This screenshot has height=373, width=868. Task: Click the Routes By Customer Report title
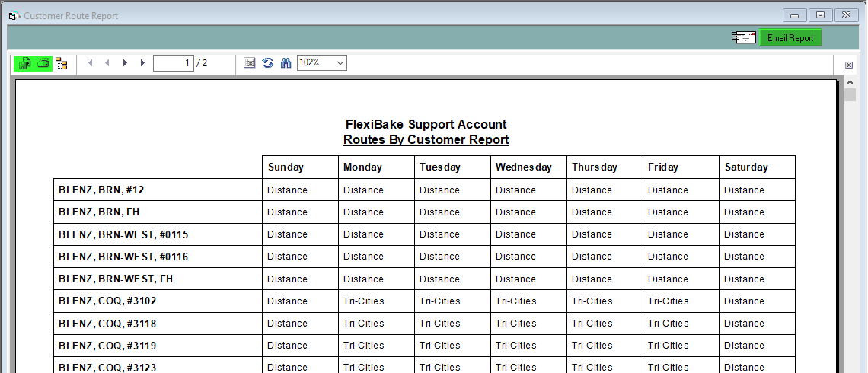point(426,139)
